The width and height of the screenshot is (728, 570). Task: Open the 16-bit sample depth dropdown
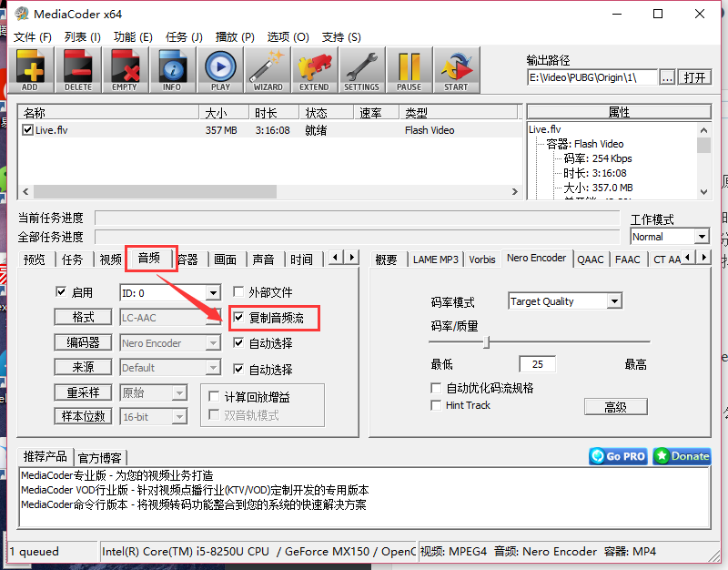pyautogui.click(x=179, y=417)
